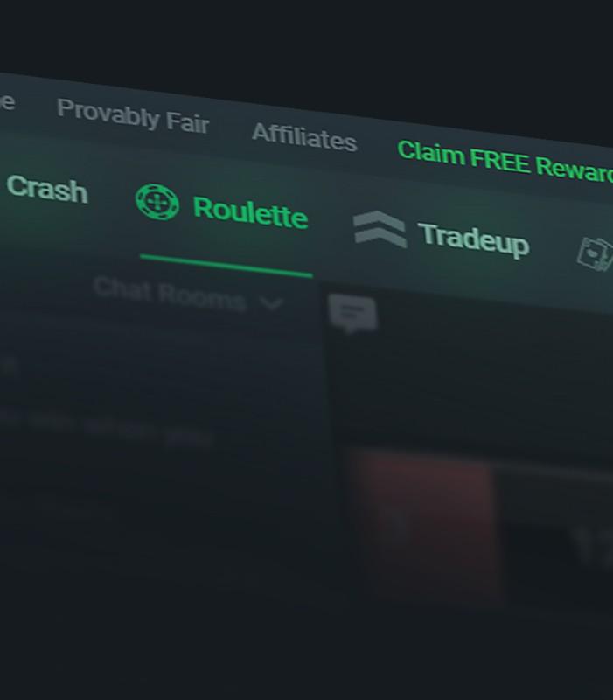613x700 pixels.
Task: Click the Tradeup double-chevron icon
Action: [x=380, y=229]
